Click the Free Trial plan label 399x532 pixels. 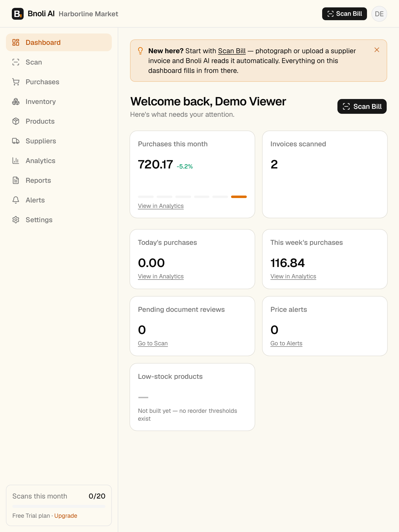click(x=31, y=516)
